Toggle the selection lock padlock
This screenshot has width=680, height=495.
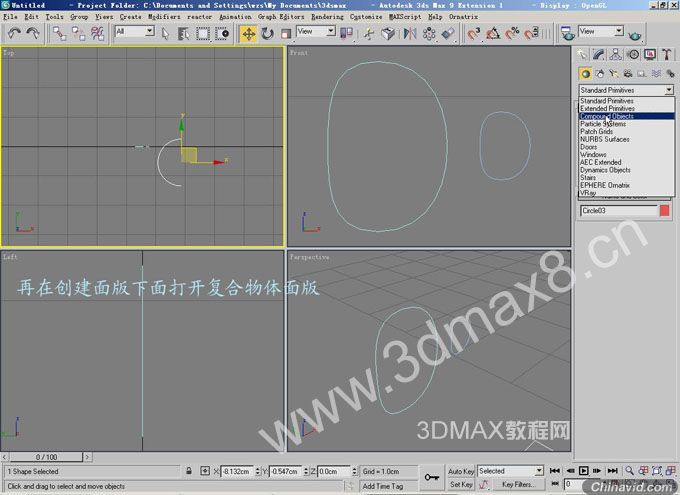(x=190, y=471)
